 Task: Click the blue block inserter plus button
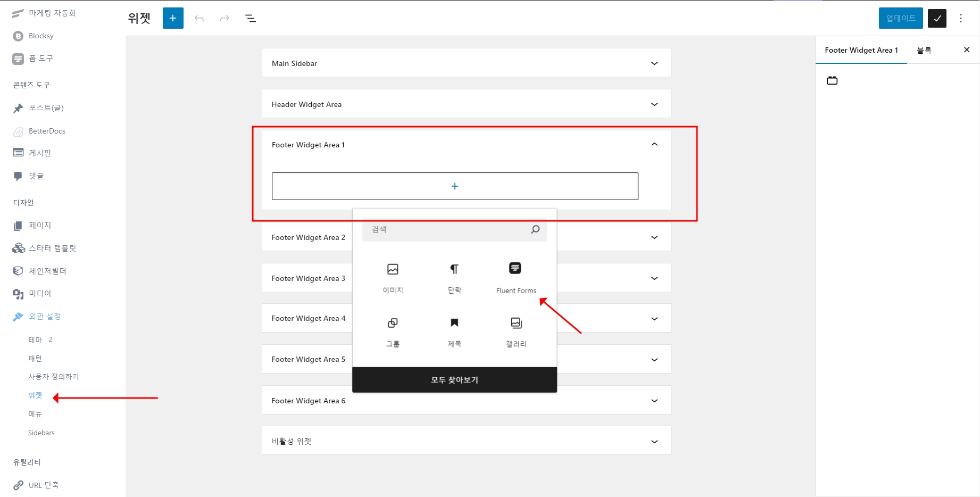(173, 18)
